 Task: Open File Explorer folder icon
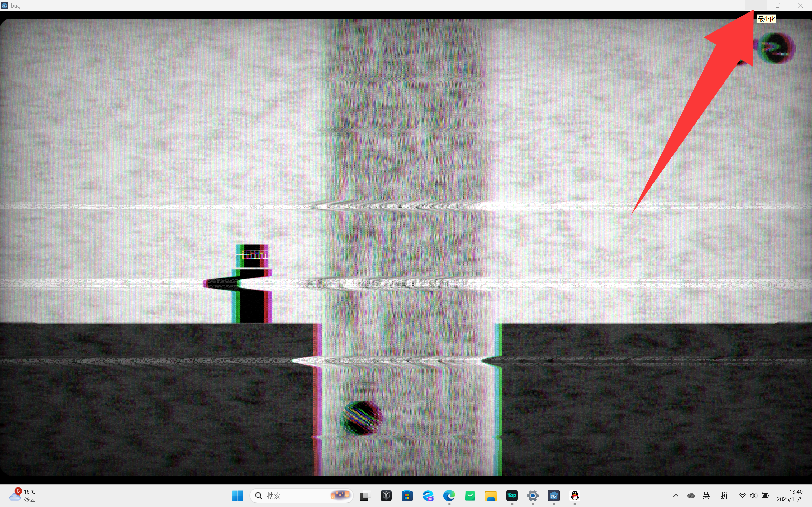click(491, 495)
